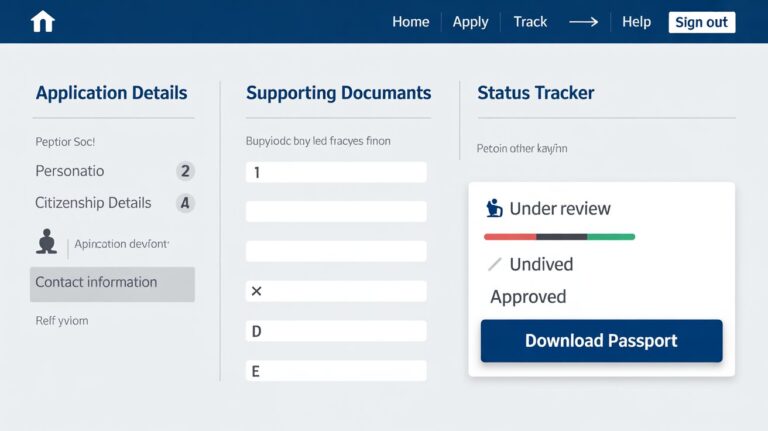Open the Track navigation link
Viewport: 768px width, 431px height.
point(530,22)
